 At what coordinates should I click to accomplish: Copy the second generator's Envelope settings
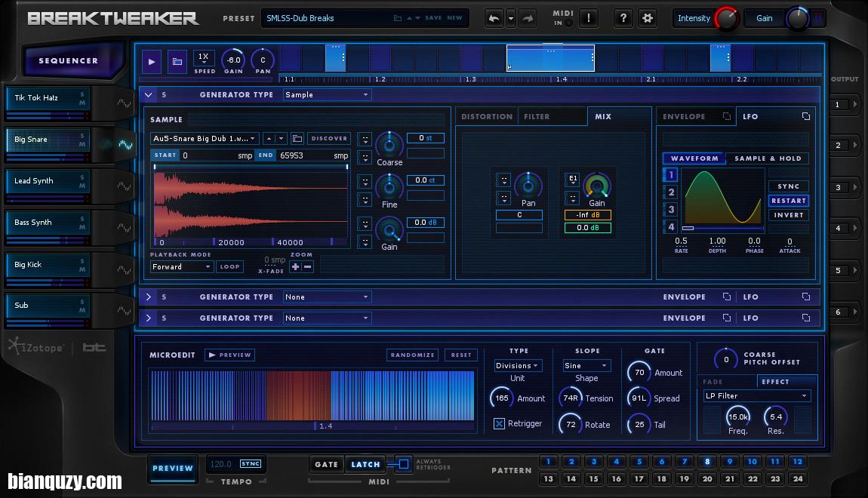coord(727,297)
